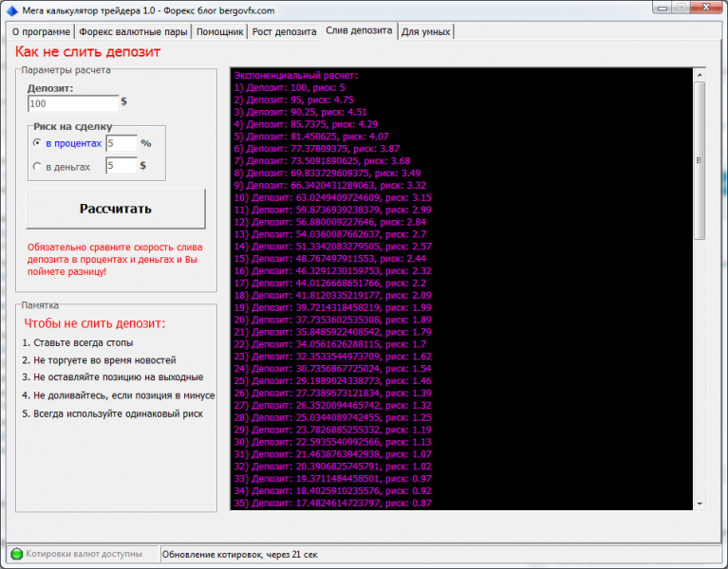Click result line '33) Депозит: 19.3711484458501'
728x569 pixels.
[x=332, y=479]
